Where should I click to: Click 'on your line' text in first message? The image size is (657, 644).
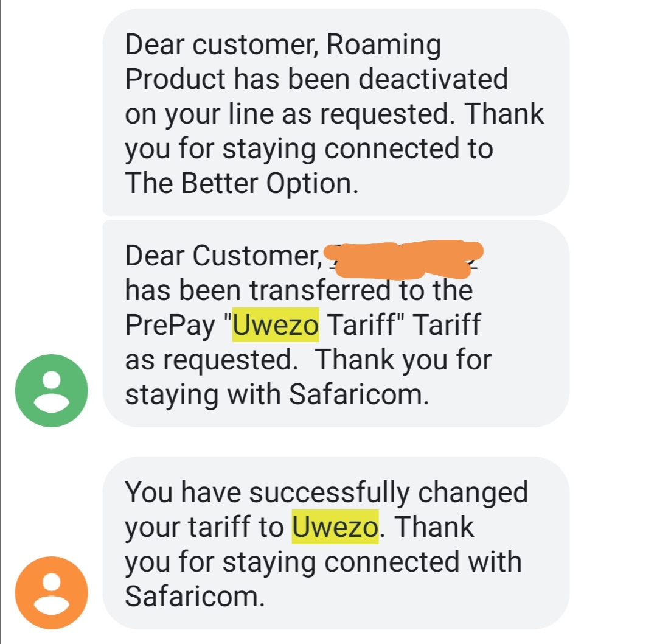(x=199, y=115)
